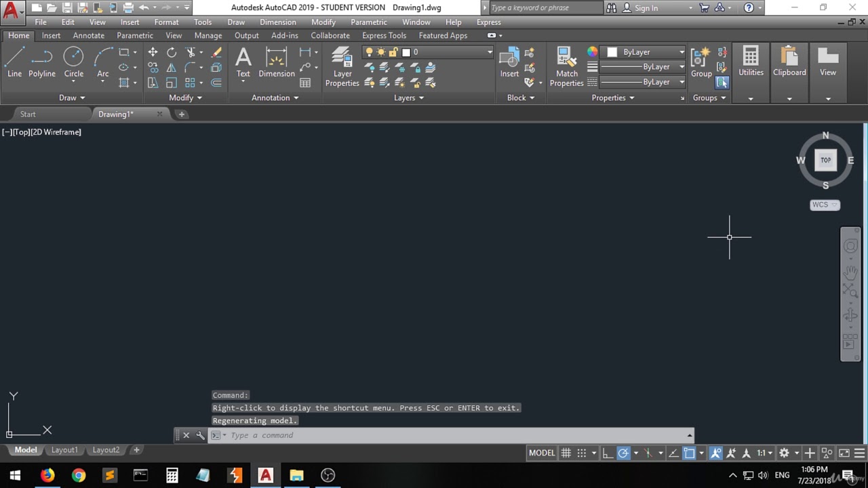Click Customization menu icon in status bar
Screen dimensions: 868x488
click(859, 453)
